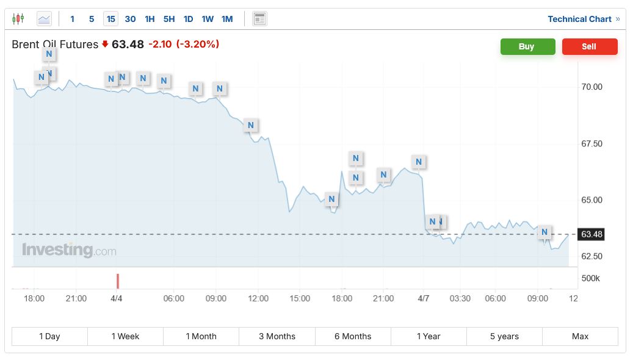Select the area chart type icon
This screenshot has width=644, height=363.
[x=45, y=19]
